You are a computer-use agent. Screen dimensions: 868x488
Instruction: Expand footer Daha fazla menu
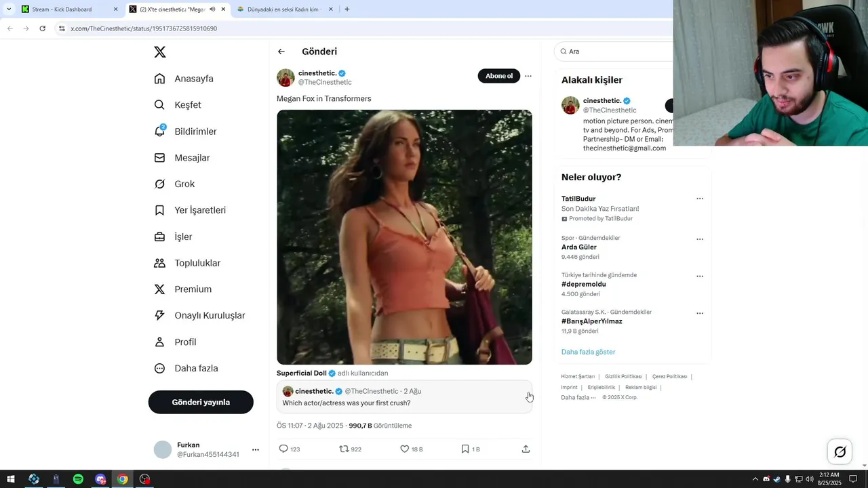(578, 397)
